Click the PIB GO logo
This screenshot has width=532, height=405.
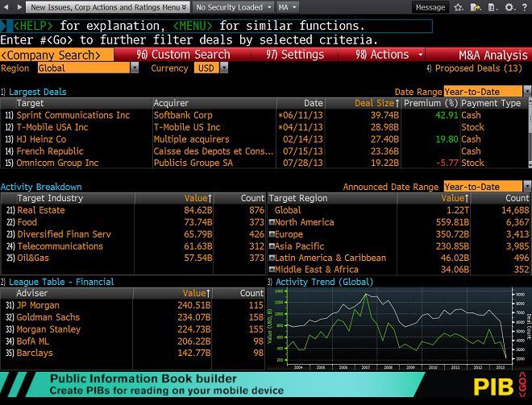500,386
